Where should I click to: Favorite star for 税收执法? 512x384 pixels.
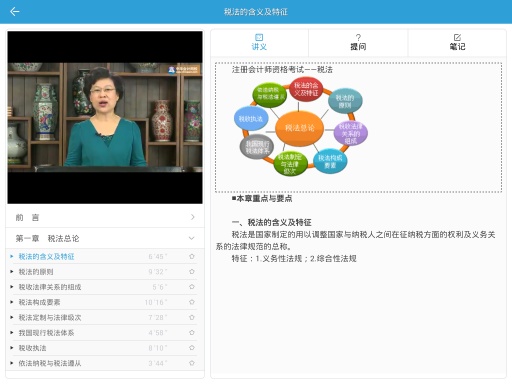(x=192, y=348)
